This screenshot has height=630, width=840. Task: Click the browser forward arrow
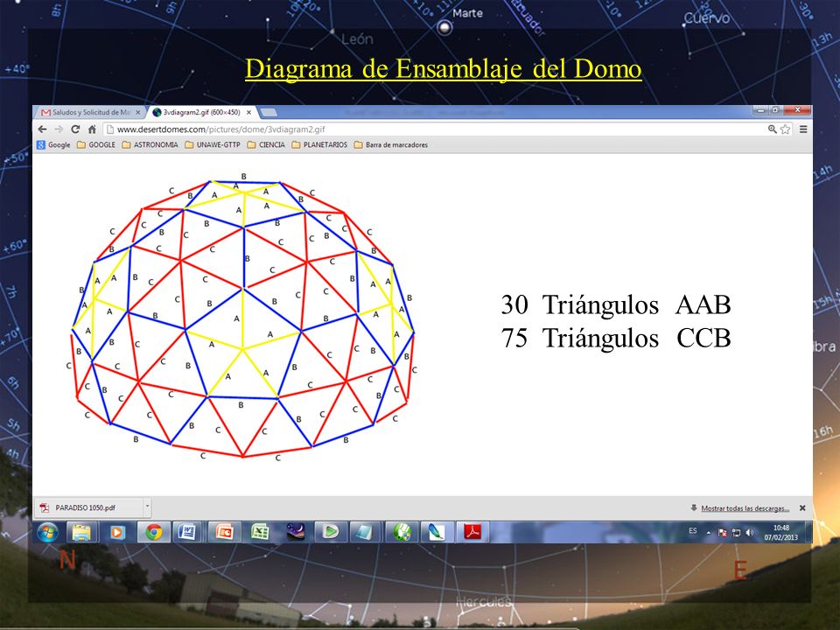point(59,129)
